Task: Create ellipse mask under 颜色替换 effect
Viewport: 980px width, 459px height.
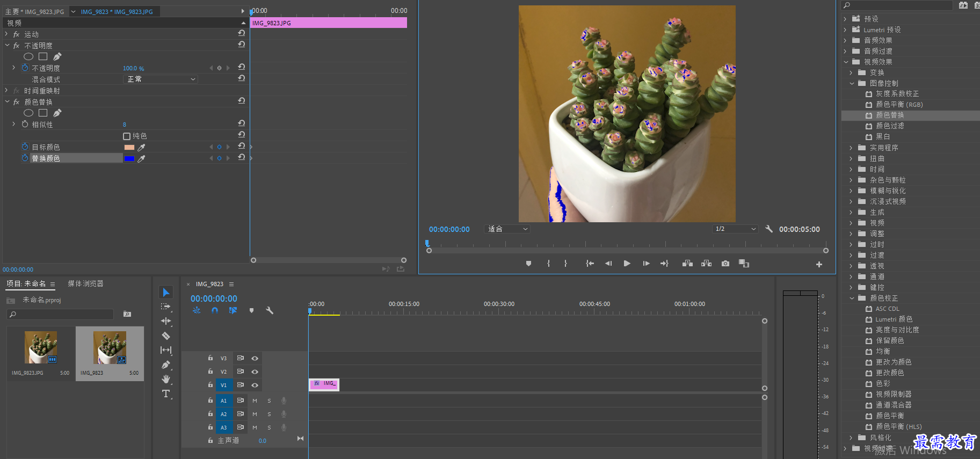Action: (x=28, y=113)
